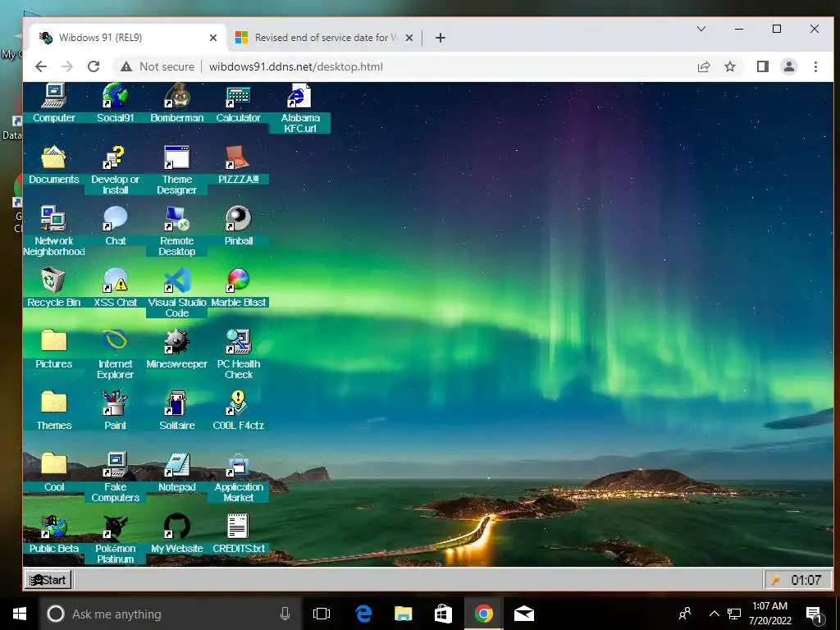Open a new Chrome tab
Screen dimensions: 840x630
coord(441,38)
